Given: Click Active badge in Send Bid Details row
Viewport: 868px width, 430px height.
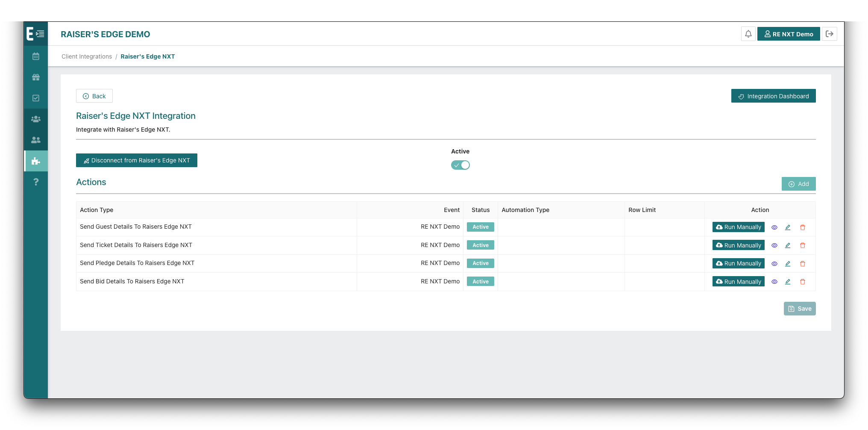Looking at the screenshot, I should [481, 282].
